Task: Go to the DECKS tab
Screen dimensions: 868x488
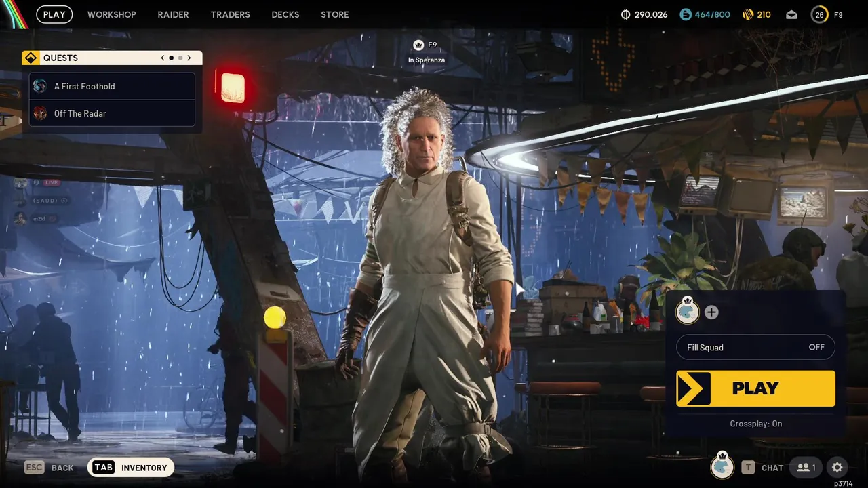Action: coord(285,14)
